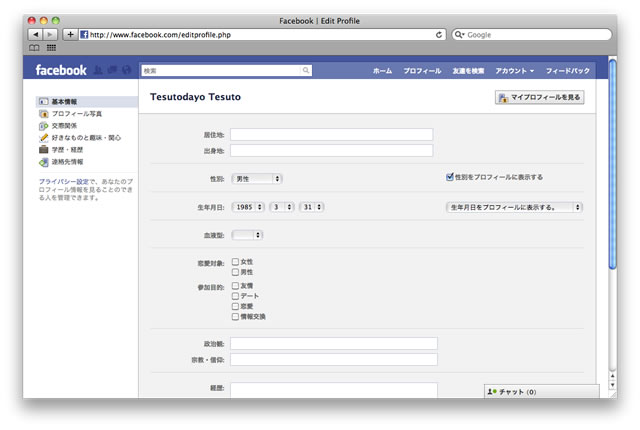This screenshot has height=430, width=640.
Task: Select 交際関係 in the sidebar
Action: pos(64,126)
